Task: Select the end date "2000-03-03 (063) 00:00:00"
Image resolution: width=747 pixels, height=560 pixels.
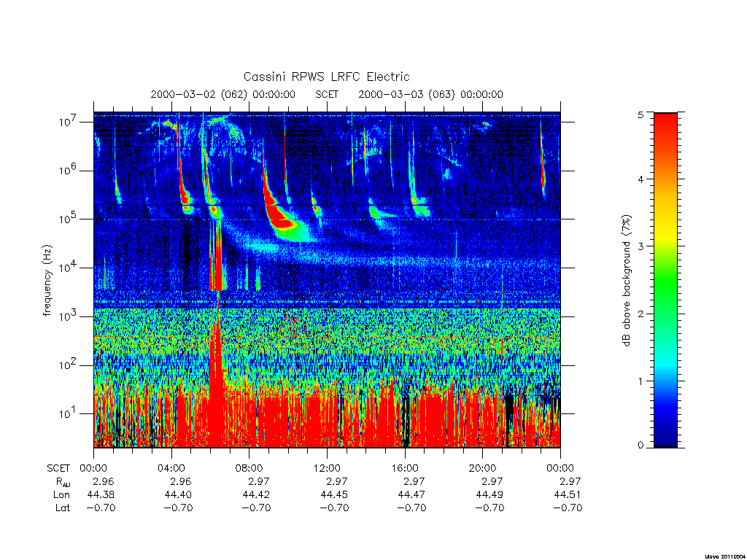Action: [x=430, y=94]
